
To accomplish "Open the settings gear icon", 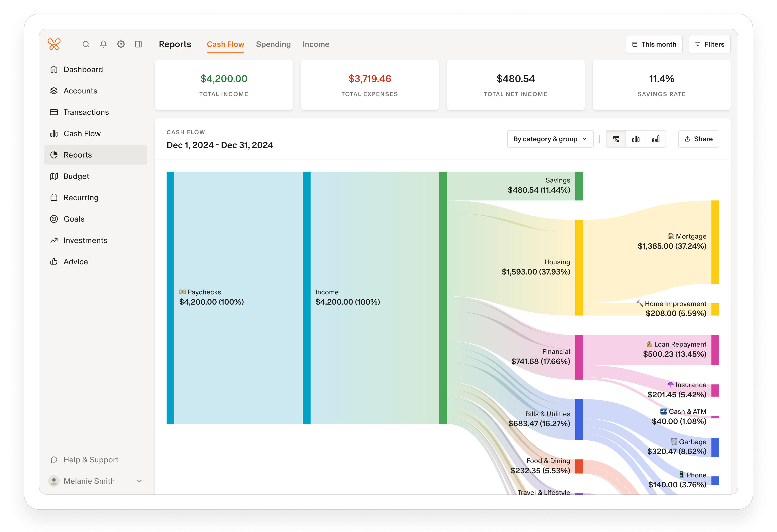I will point(121,44).
